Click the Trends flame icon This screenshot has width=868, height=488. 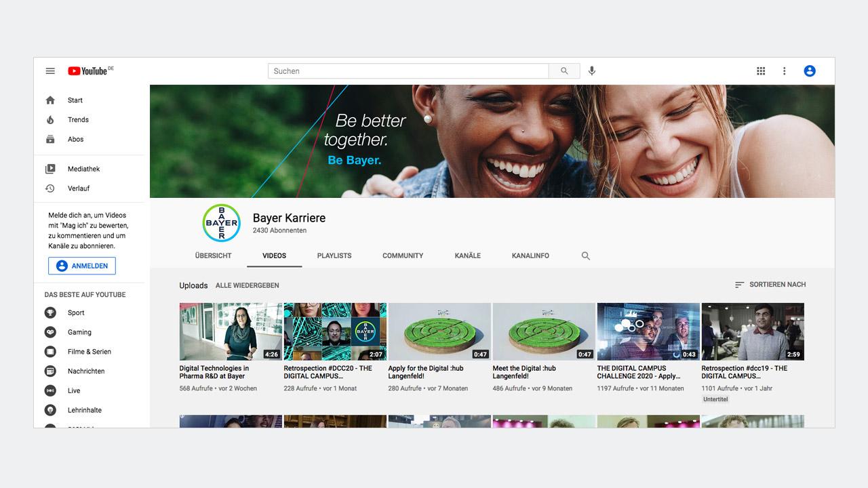(x=50, y=120)
